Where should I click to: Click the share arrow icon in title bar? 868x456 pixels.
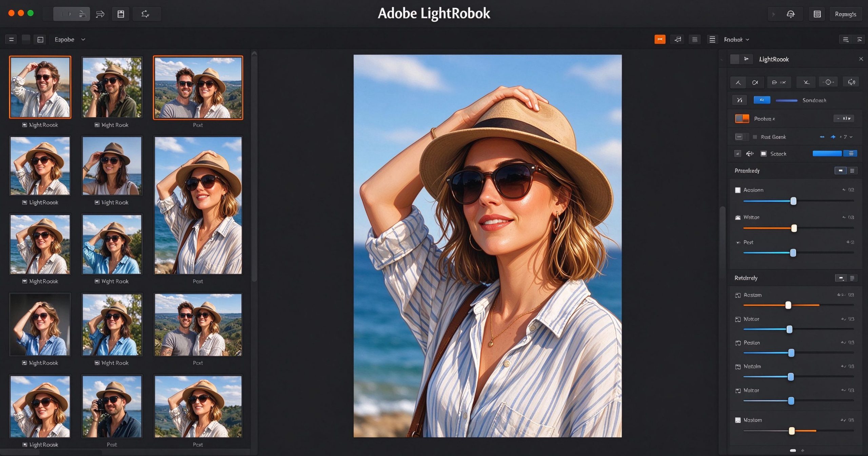coord(100,14)
